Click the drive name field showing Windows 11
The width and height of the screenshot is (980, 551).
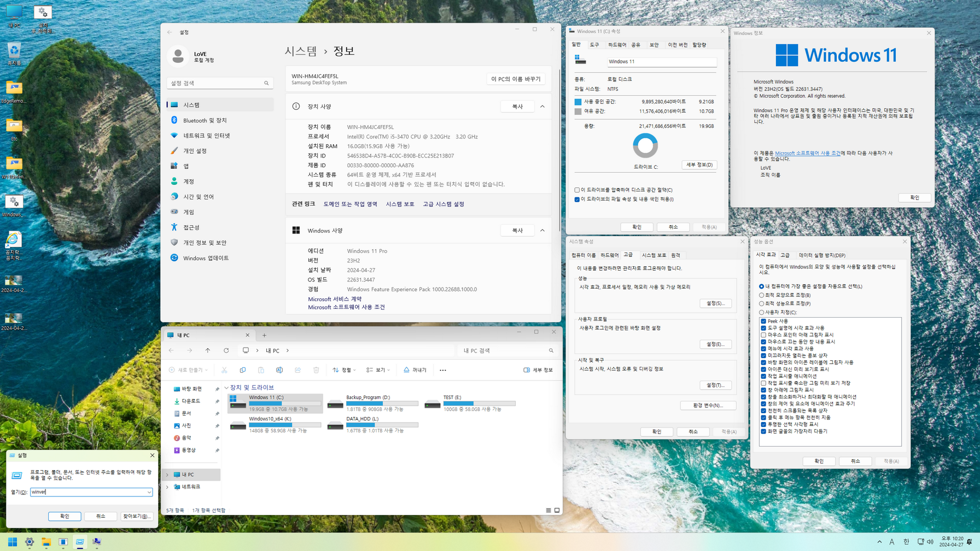(x=662, y=62)
